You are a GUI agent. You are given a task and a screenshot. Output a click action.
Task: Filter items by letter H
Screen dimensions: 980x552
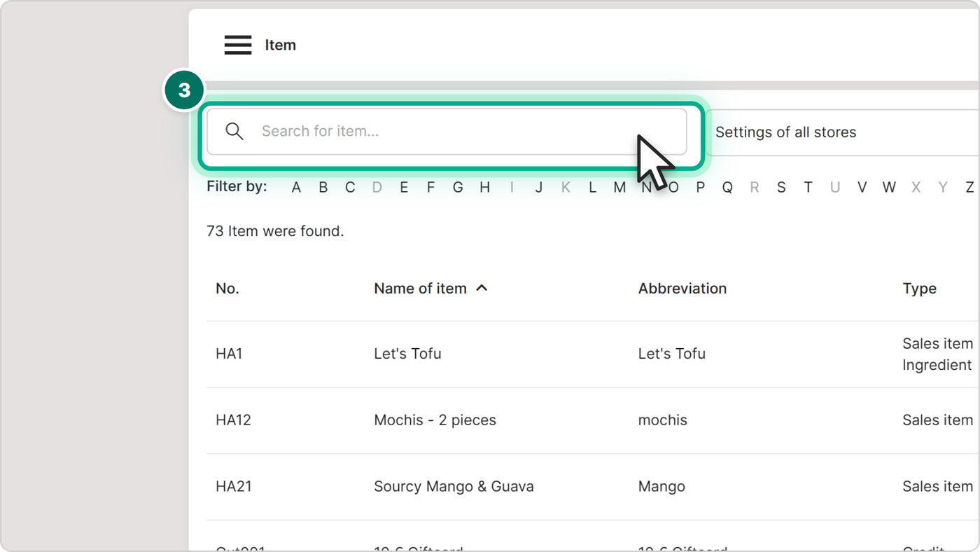(x=484, y=187)
